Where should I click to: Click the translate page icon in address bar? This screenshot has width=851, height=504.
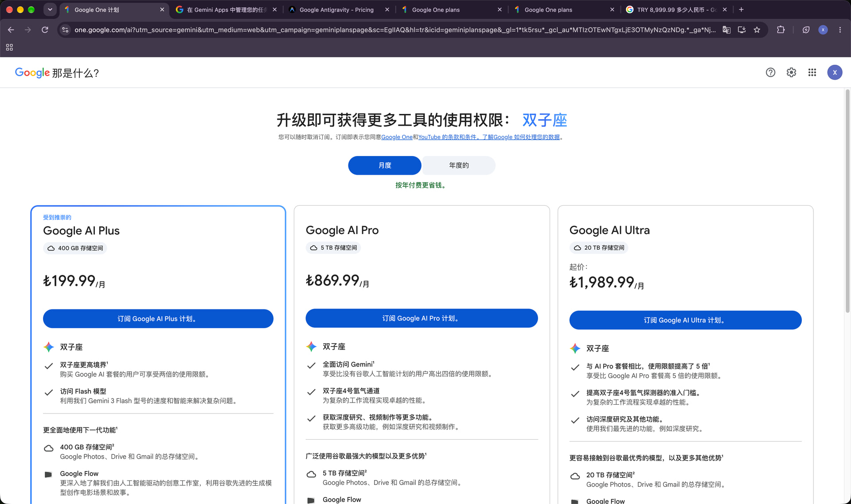tap(726, 30)
